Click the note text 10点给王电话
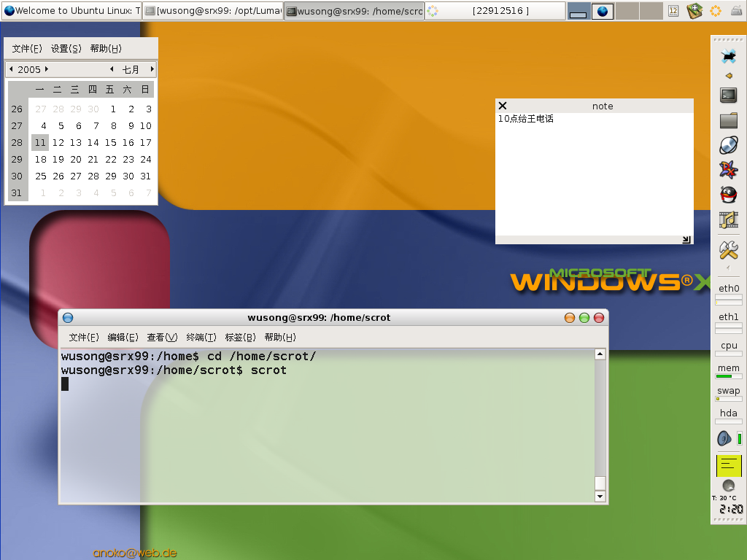The width and height of the screenshot is (747, 560). tap(526, 119)
